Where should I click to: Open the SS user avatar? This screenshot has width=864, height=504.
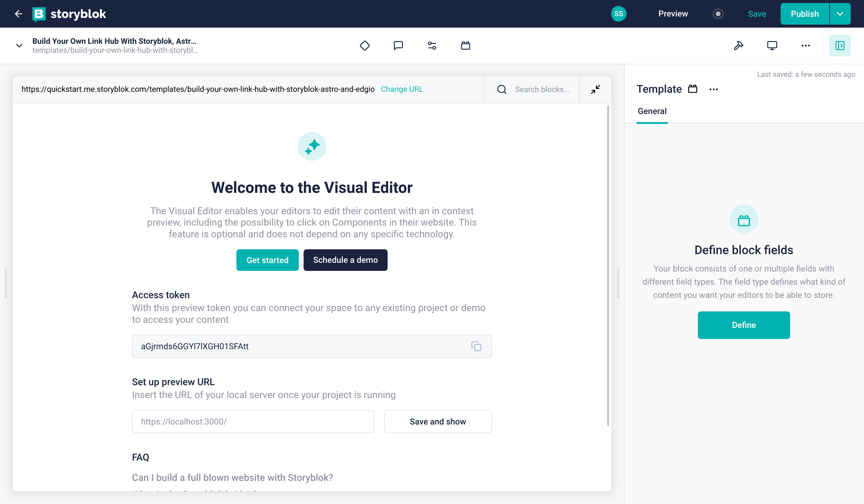(619, 14)
